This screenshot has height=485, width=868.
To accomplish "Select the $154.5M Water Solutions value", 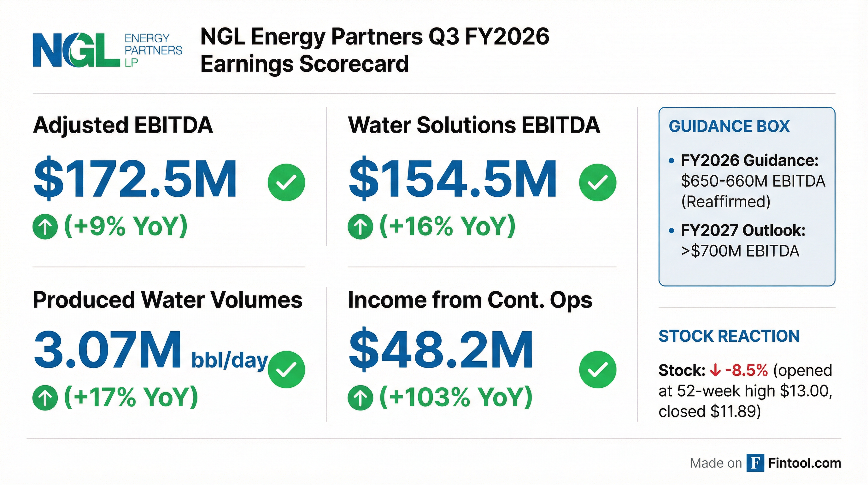I will (x=453, y=179).
